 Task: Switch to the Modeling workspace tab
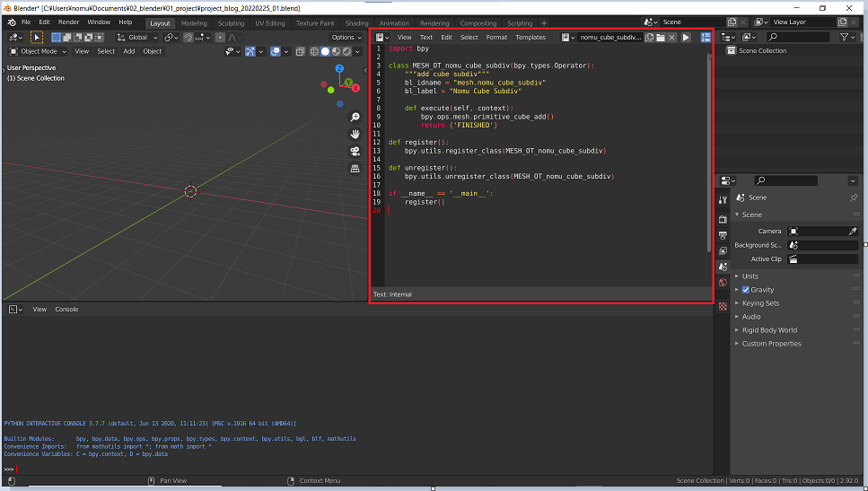(194, 23)
